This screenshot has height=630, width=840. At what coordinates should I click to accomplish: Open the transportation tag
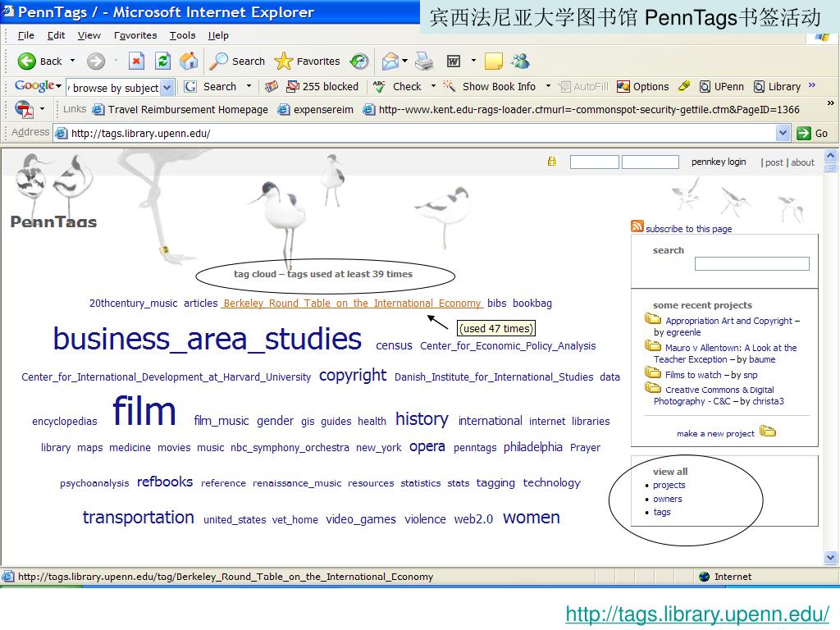pyautogui.click(x=138, y=517)
